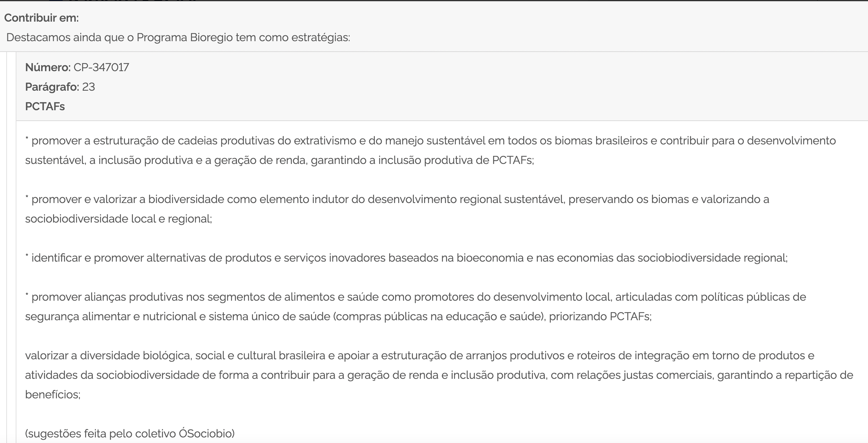Click the "Número:" field label

(48, 67)
